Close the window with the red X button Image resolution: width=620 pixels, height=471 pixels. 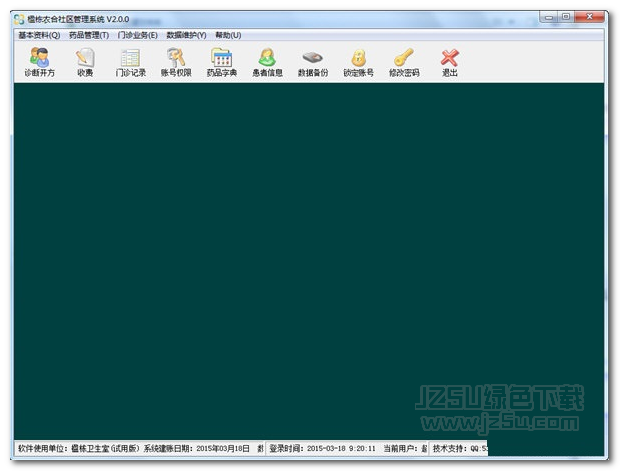[x=590, y=17]
